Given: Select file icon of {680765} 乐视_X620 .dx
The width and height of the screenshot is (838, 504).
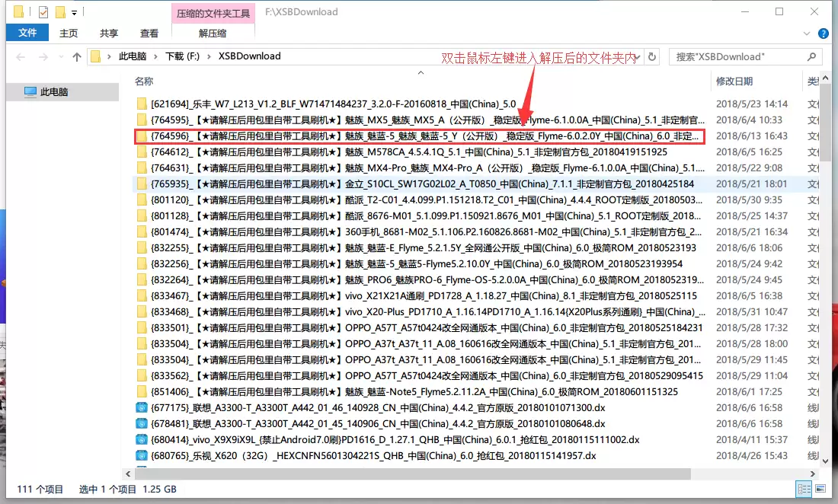Looking at the screenshot, I should pyautogui.click(x=142, y=456).
